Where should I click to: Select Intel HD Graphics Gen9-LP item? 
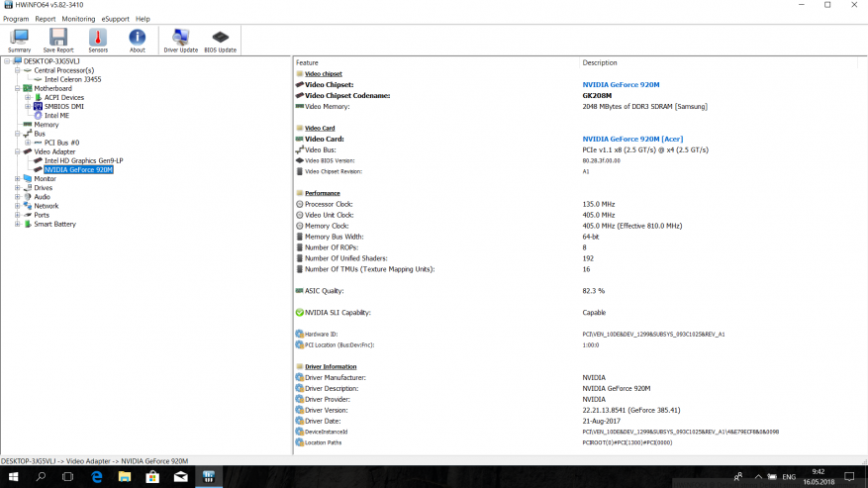83,160
